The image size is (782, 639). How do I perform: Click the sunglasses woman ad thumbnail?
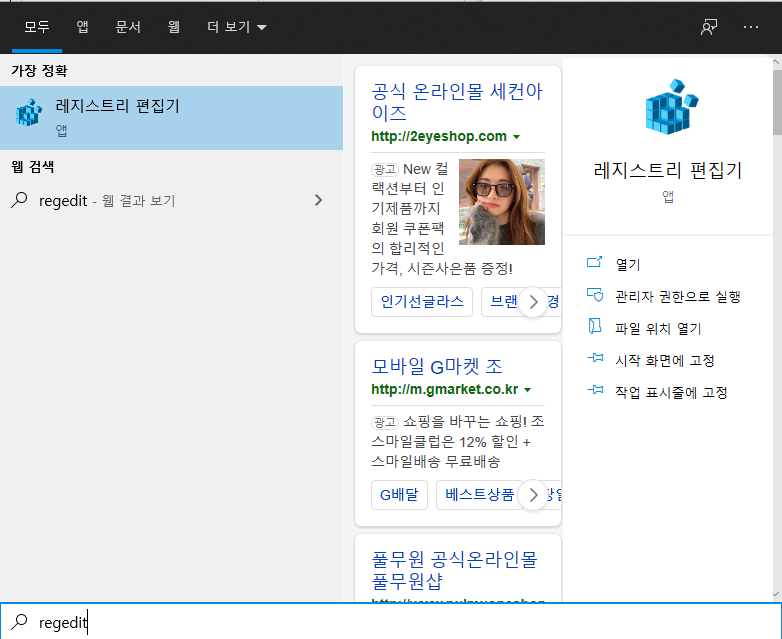click(502, 202)
